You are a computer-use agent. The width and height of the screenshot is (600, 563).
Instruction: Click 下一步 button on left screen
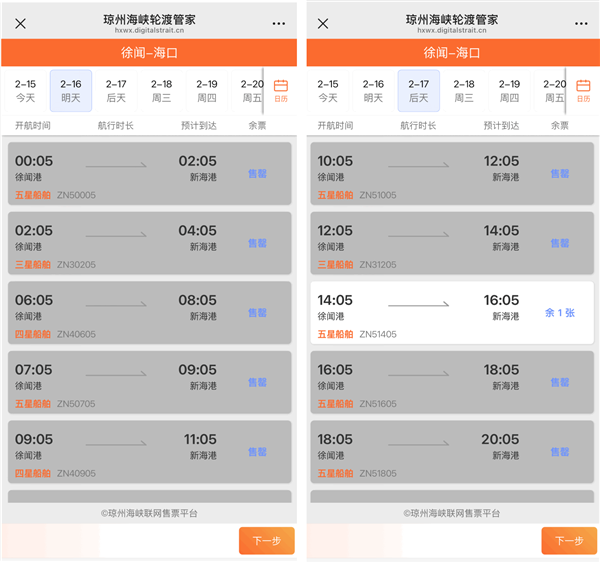coord(266,541)
